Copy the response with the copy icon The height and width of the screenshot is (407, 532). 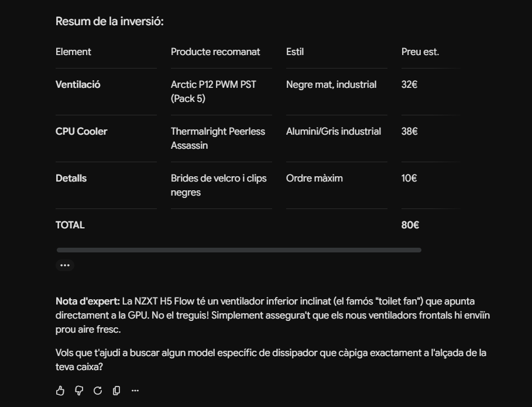116,391
